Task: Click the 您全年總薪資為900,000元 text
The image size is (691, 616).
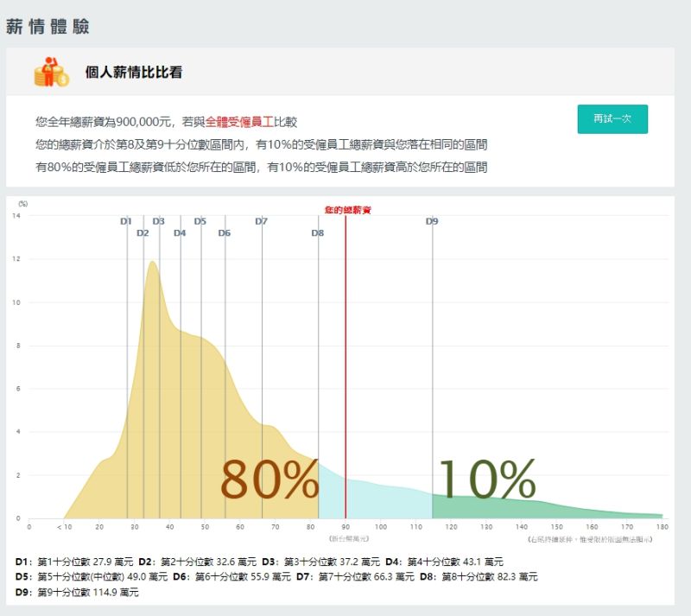Action: [104, 122]
